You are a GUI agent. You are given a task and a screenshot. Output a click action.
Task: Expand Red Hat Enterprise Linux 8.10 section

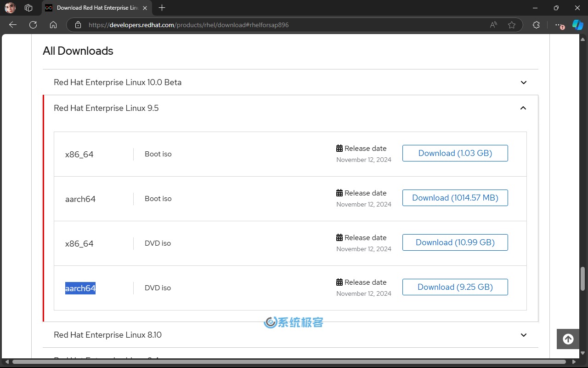(x=524, y=335)
